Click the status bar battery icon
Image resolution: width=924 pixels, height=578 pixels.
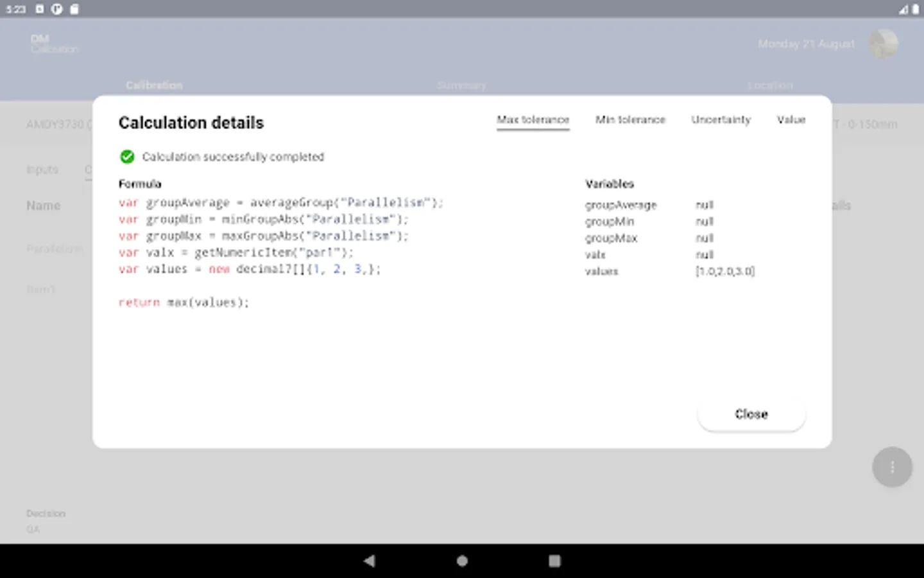coord(916,9)
